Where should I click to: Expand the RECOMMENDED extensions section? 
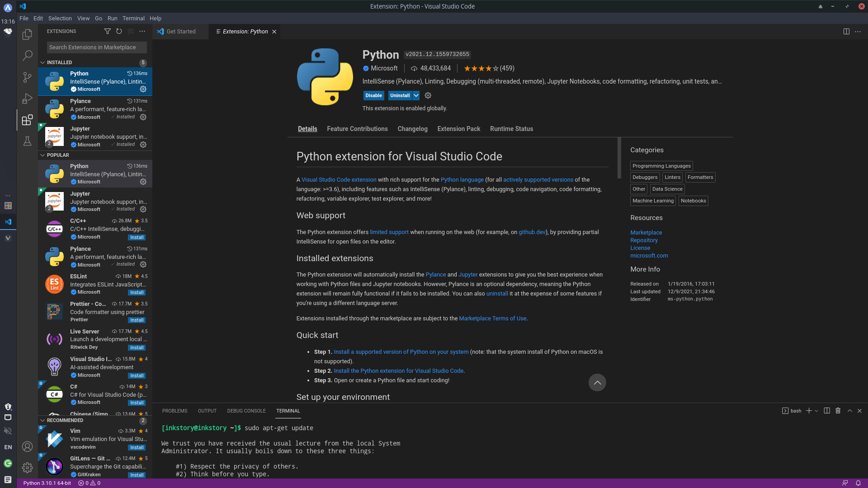pos(42,420)
